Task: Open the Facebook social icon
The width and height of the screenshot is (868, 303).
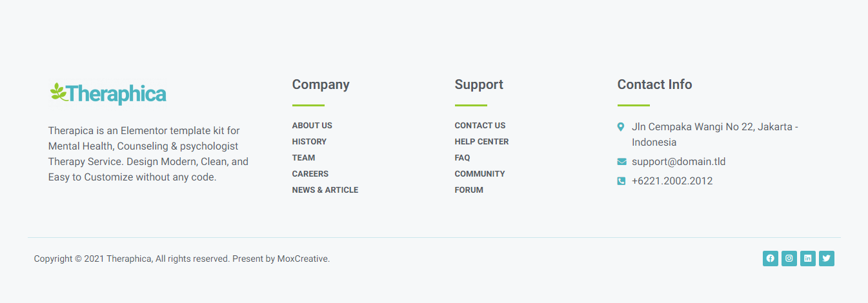Action: point(770,259)
